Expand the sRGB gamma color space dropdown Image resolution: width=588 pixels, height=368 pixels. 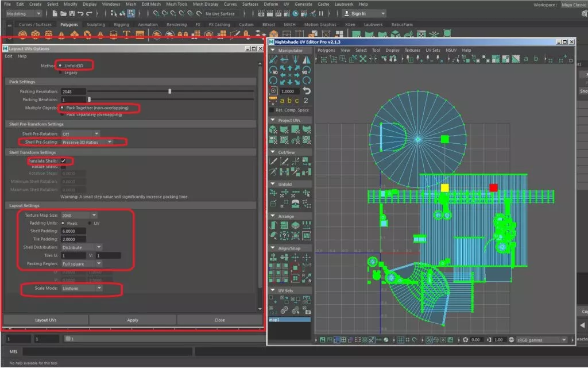tap(540, 340)
